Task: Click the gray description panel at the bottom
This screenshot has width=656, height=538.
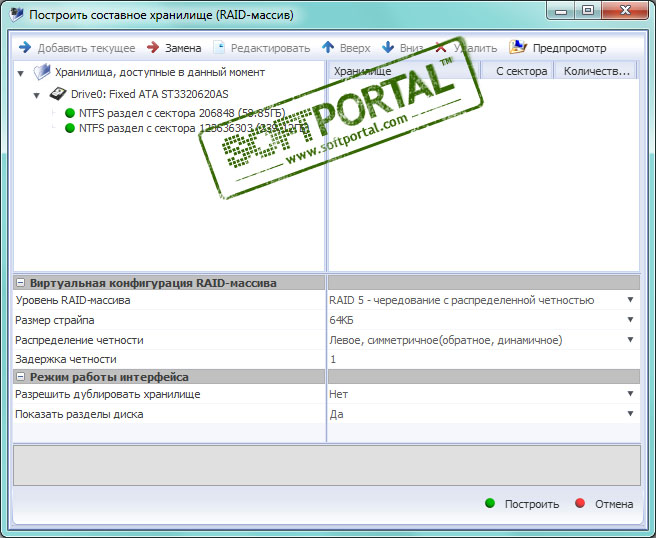Action: (327, 465)
